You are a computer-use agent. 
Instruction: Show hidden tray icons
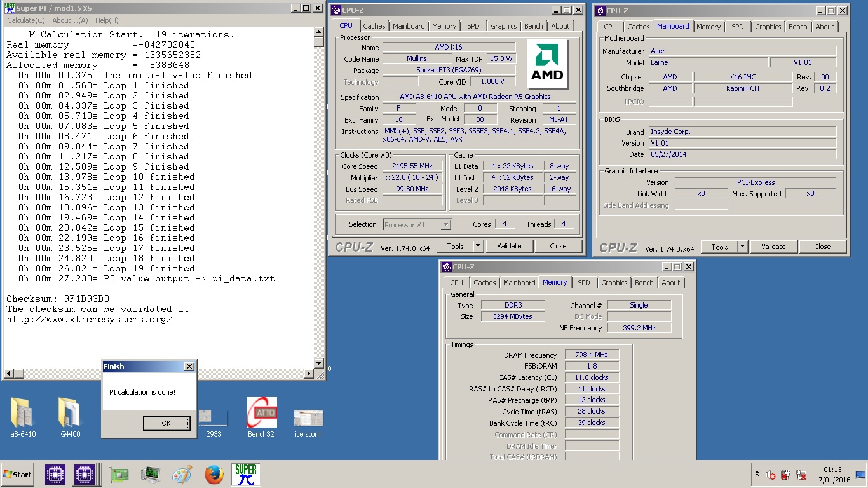point(757,475)
